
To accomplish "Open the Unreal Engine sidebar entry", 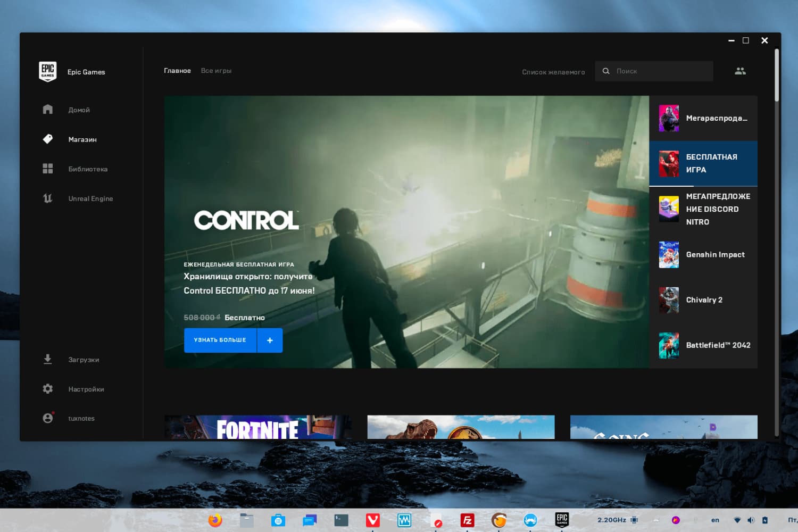I will [x=90, y=198].
